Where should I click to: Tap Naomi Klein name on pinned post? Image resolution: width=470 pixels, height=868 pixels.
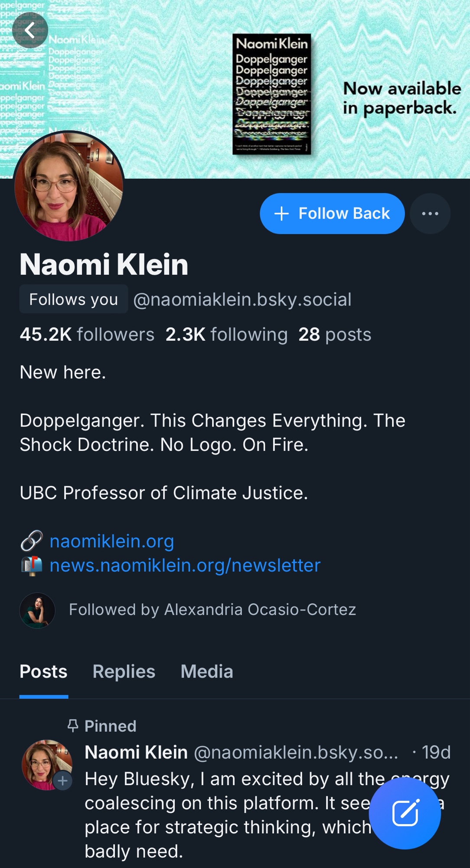pyautogui.click(x=136, y=752)
